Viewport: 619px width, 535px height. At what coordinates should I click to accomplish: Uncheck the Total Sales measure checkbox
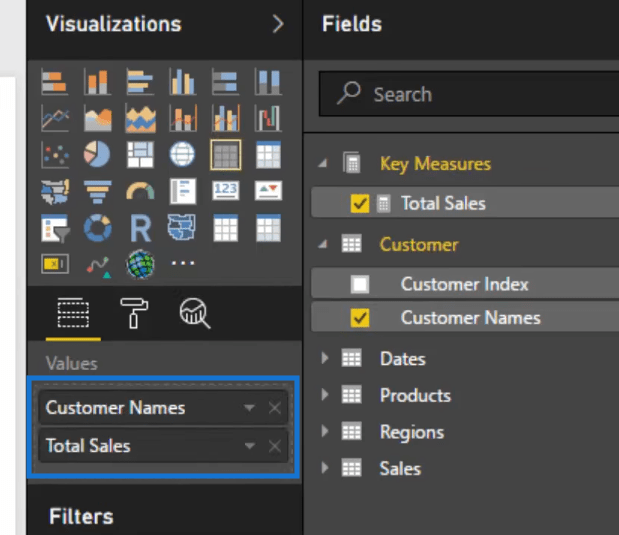click(x=360, y=204)
